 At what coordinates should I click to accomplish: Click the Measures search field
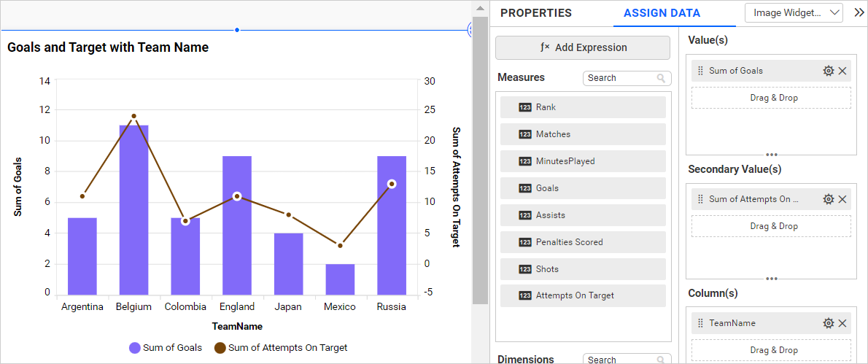point(620,78)
